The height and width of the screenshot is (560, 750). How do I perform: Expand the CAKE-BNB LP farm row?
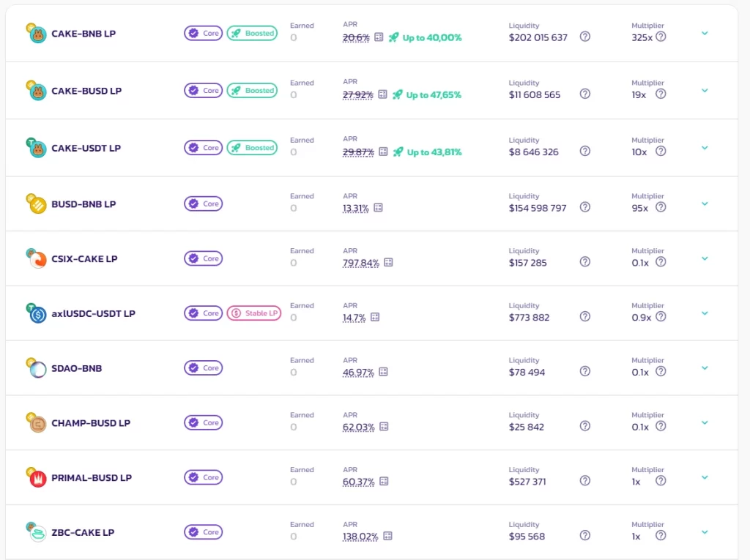click(x=705, y=34)
